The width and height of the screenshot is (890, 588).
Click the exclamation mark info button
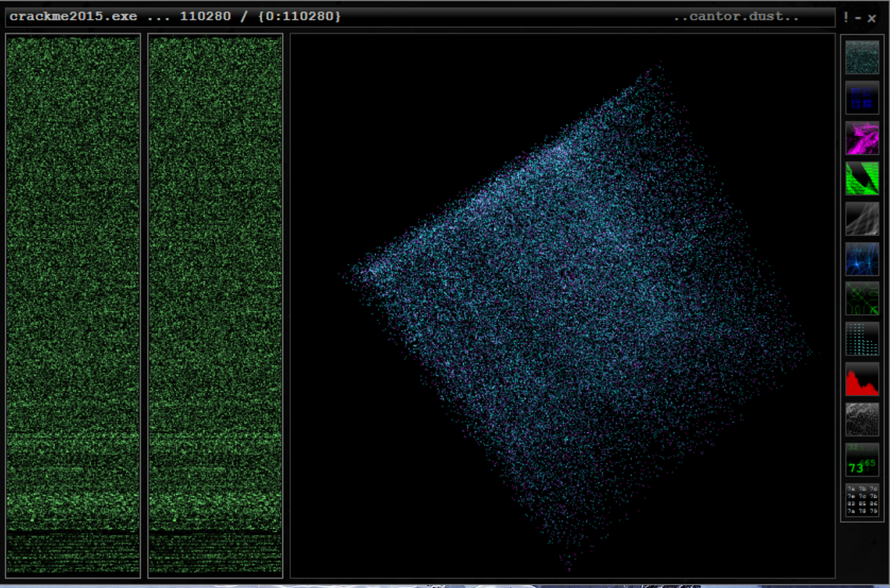tap(845, 17)
